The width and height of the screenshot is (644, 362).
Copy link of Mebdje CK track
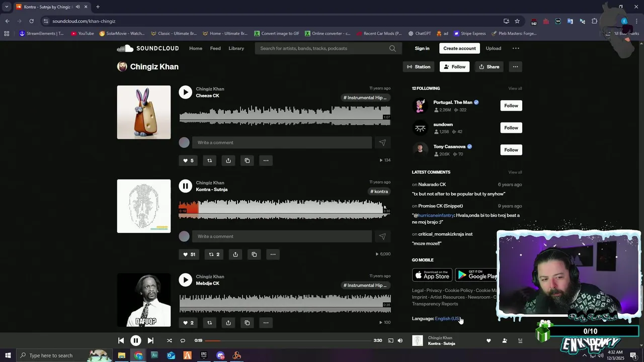[247, 323]
